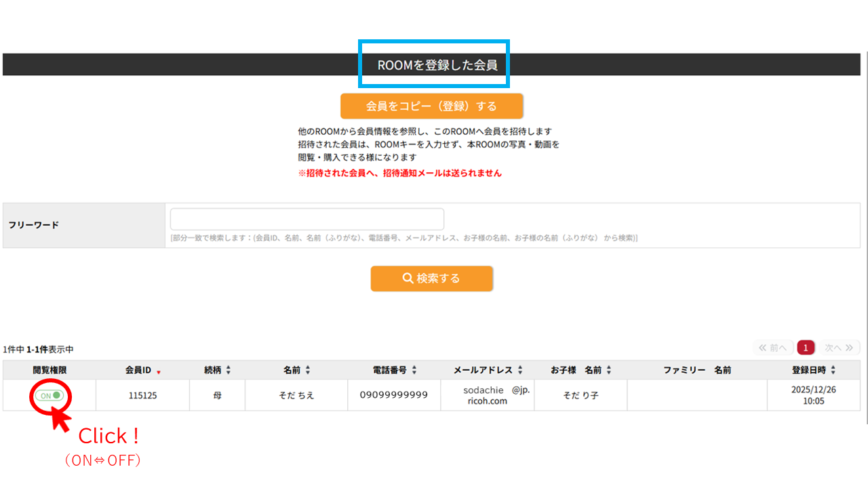Viewport: 868px width, 488px height.
Task: Click the 前へ pagination button
Action: click(x=773, y=347)
